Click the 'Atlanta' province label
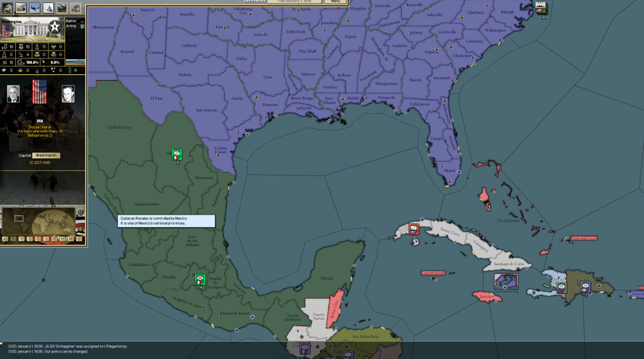The width and height of the screenshot is (644, 359). pyautogui.click(x=416, y=33)
